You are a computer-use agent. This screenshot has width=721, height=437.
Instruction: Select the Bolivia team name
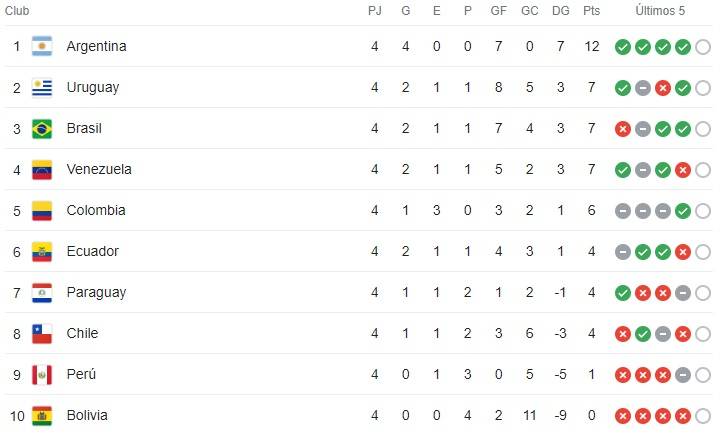(87, 415)
